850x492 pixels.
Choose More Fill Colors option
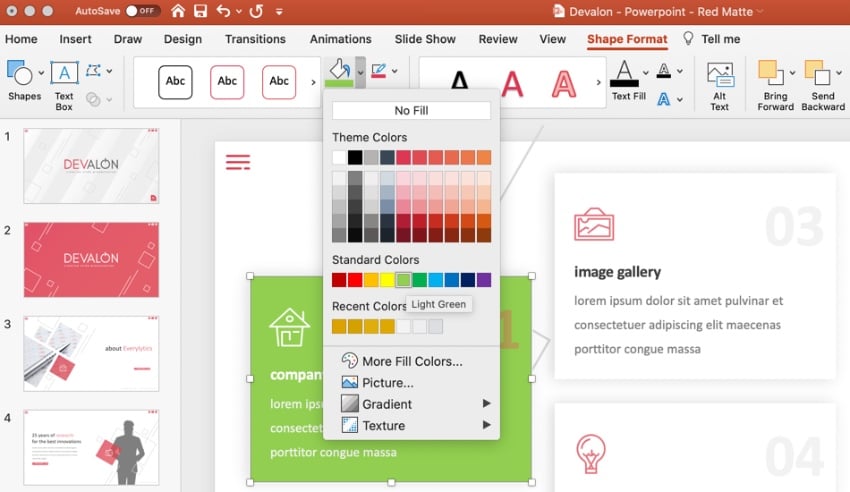(x=411, y=361)
